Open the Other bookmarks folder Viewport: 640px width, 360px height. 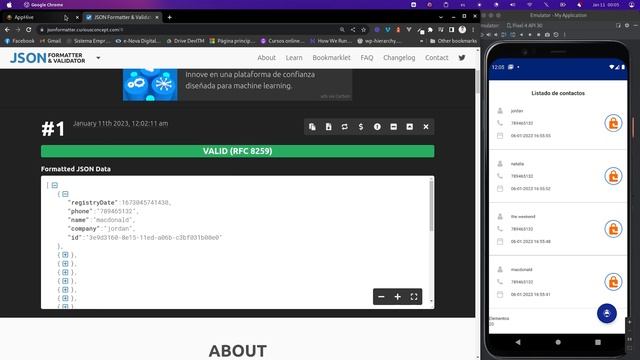(453, 41)
